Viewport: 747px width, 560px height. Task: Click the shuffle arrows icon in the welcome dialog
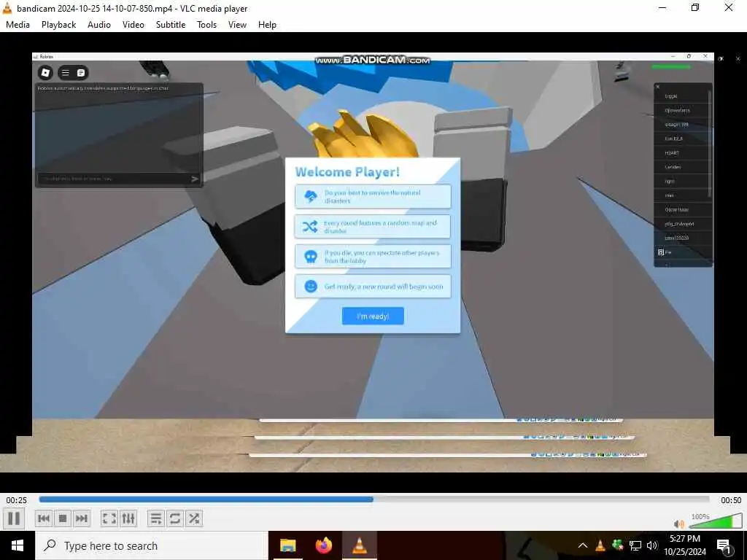[x=310, y=226]
